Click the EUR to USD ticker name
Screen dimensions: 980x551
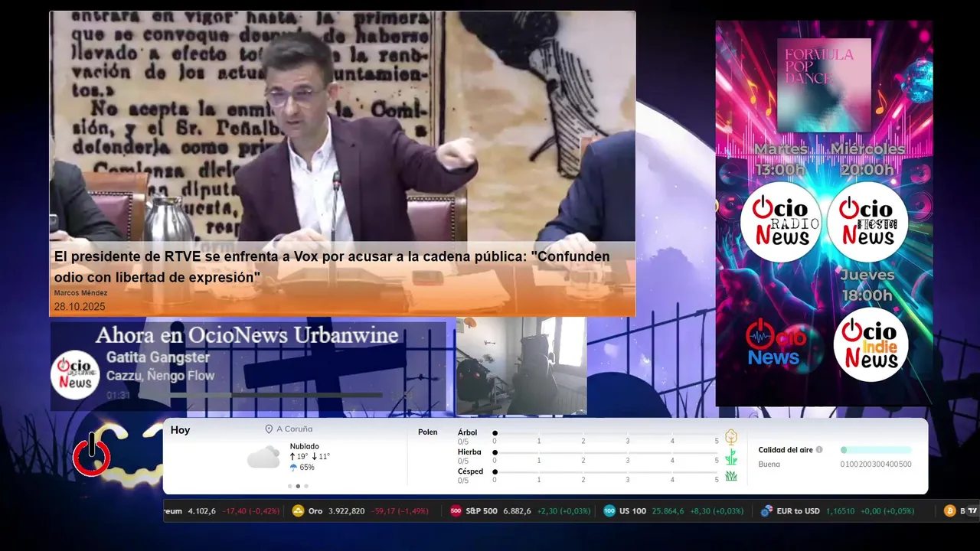click(x=798, y=511)
